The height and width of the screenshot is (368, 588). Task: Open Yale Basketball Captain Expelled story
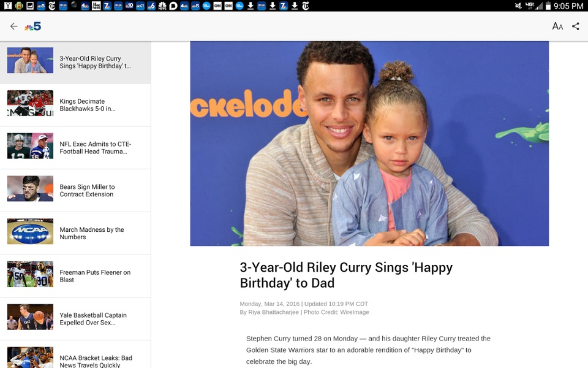[x=75, y=319]
